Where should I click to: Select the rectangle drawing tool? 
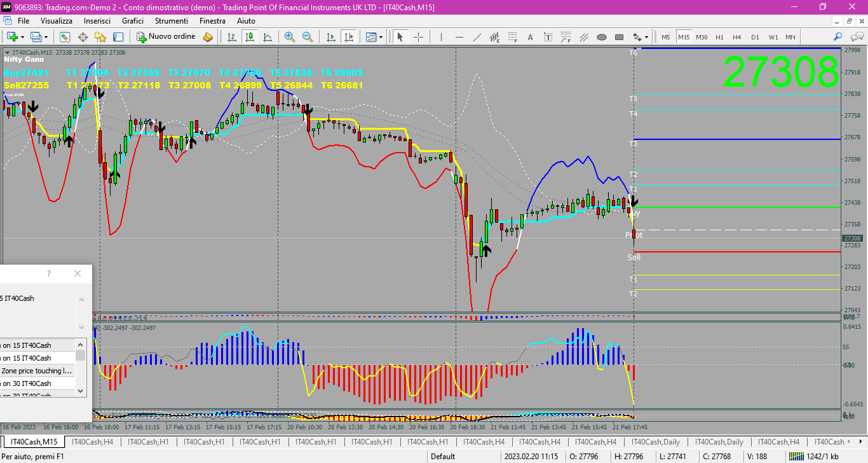620,37
